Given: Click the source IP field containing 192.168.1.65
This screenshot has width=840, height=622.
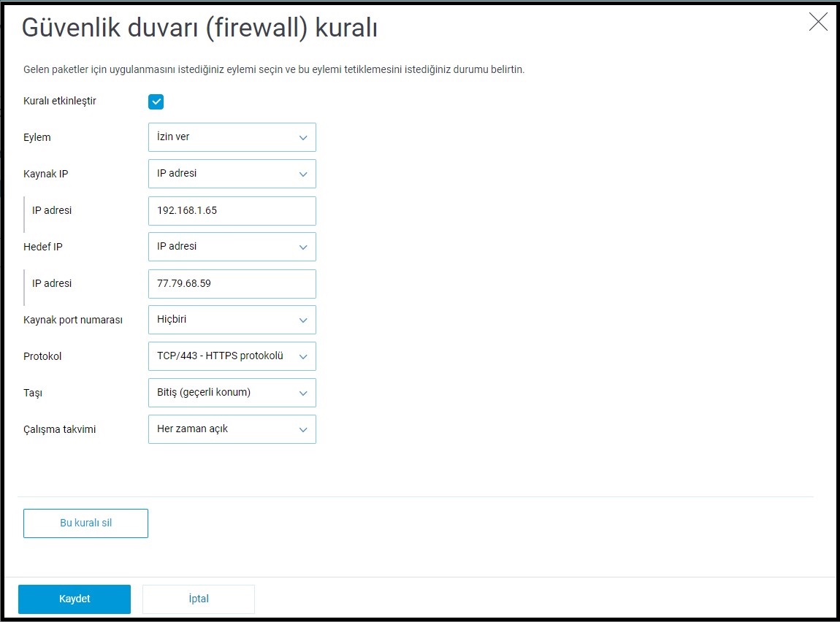Looking at the screenshot, I should click(x=232, y=210).
